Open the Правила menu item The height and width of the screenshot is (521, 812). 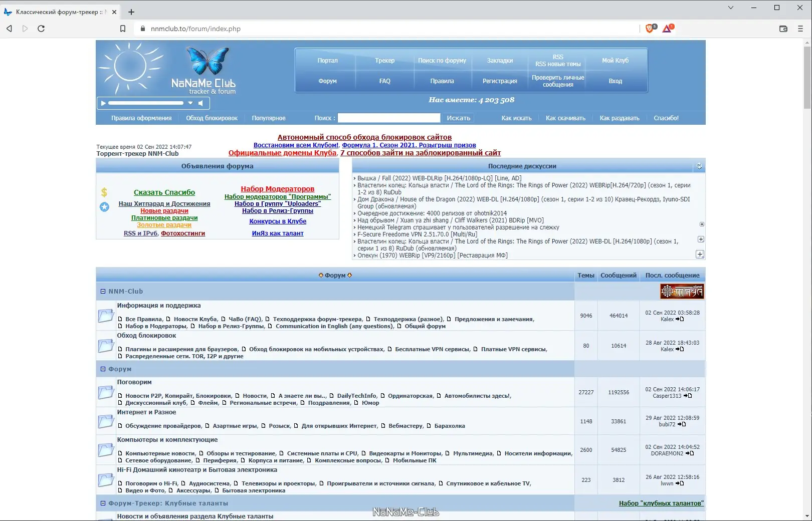[442, 81]
